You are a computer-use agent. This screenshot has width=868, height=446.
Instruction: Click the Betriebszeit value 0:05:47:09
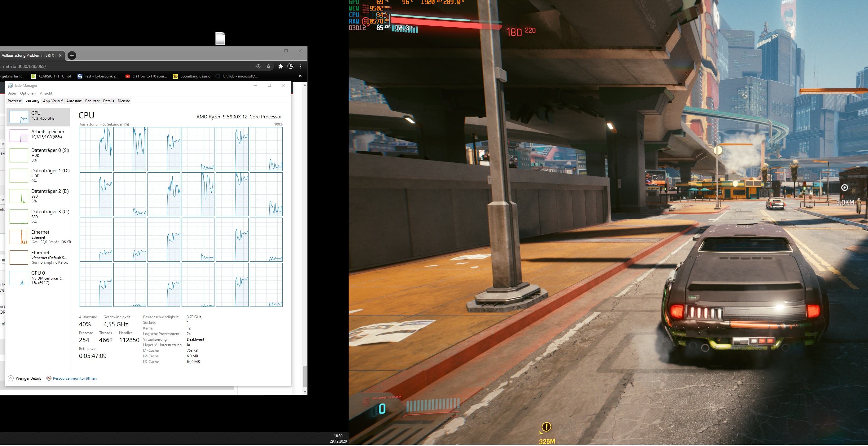point(93,356)
